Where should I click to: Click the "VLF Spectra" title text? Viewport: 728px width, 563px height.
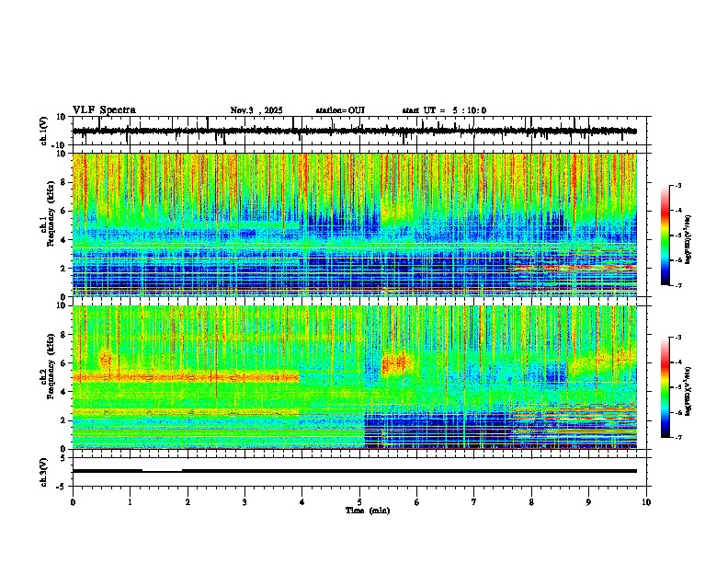[x=104, y=110]
